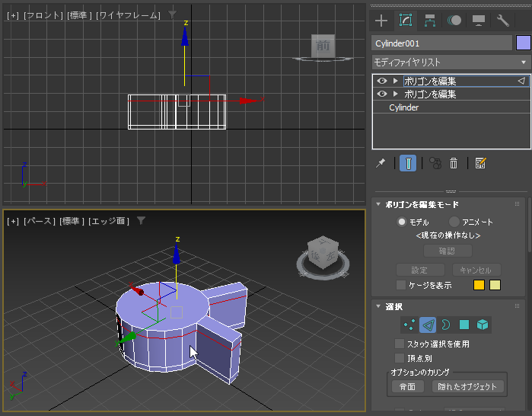532x416 pixels.
Task: Open the [エッジ面] display menu
Action: pyautogui.click(x=109, y=222)
